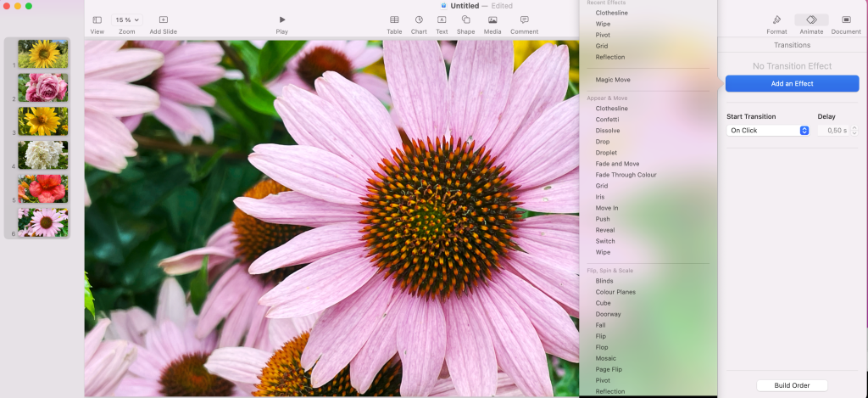Choose Grid under Recent Effects
This screenshot has width=868, height=398.
pos(602,46)
